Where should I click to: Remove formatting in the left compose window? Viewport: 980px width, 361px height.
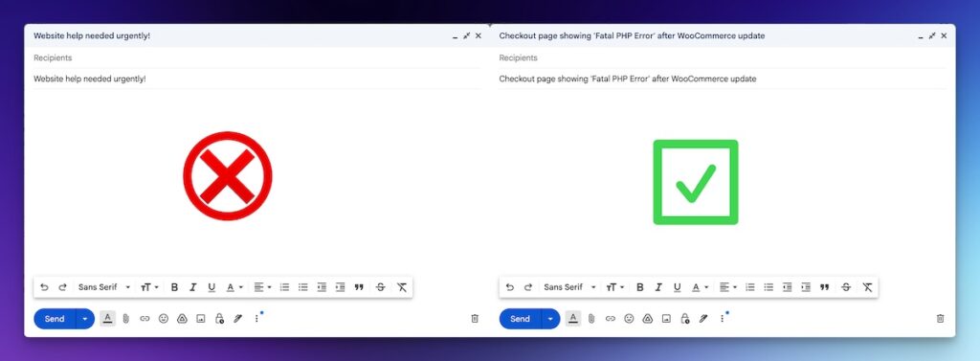tap(402, 287)
